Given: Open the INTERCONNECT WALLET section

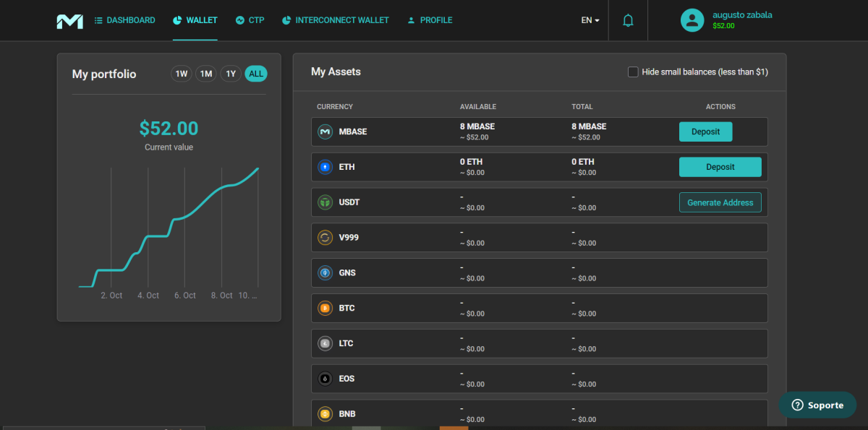Looking at the screenshot, I should click(335, 20).
